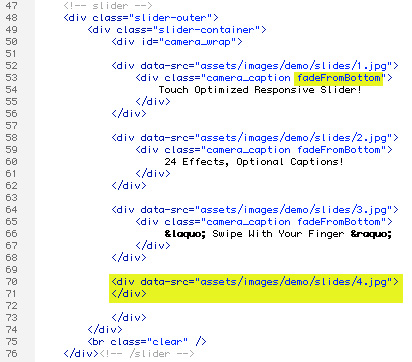Click the slider-outer class name text
The width and height of the screenshot is (412, 362).
[170, 18]
